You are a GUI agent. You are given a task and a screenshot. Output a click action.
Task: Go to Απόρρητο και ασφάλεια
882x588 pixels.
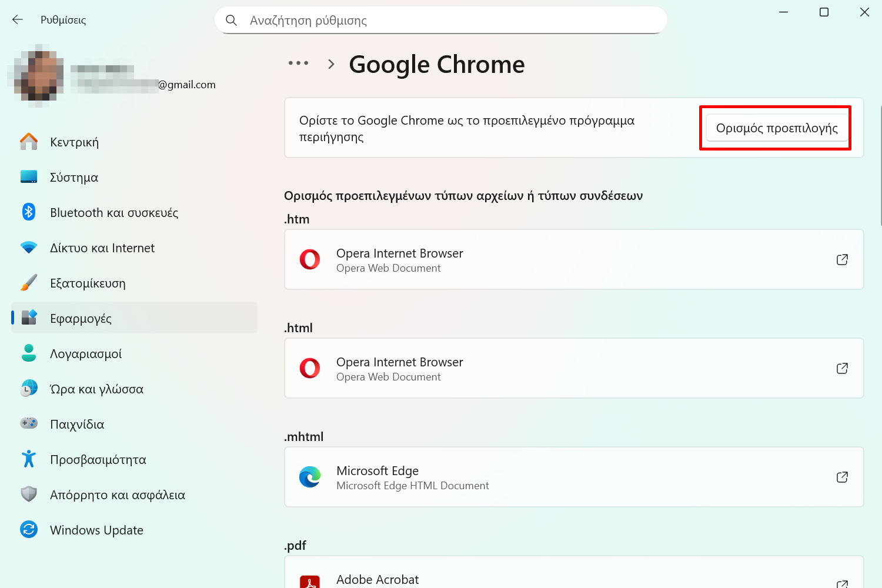pos(134,495)
